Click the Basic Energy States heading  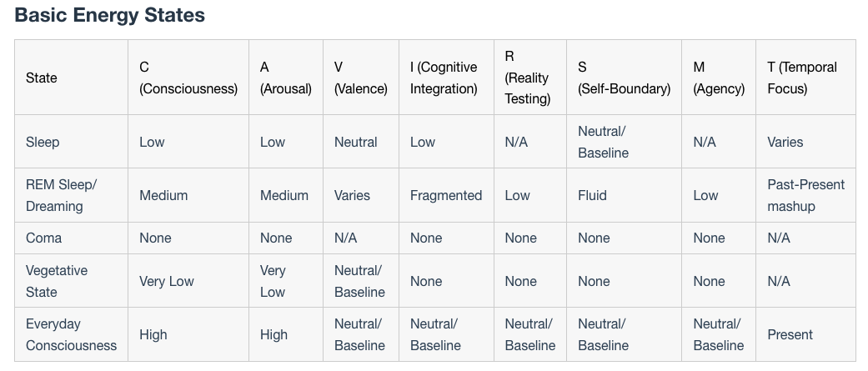tap(109, 15)
